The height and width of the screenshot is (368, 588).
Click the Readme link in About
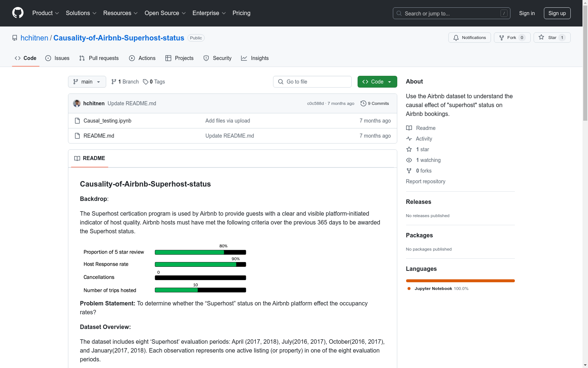[x=421, y=128]
